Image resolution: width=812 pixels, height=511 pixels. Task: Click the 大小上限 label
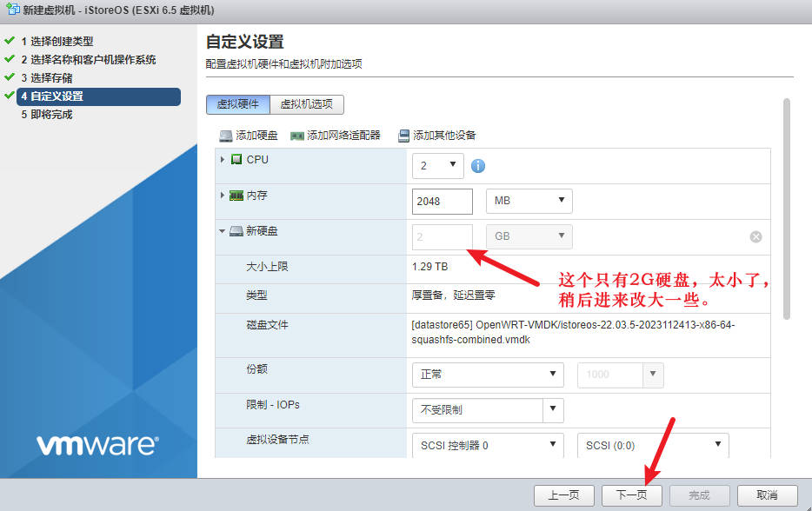coord(267,267)
